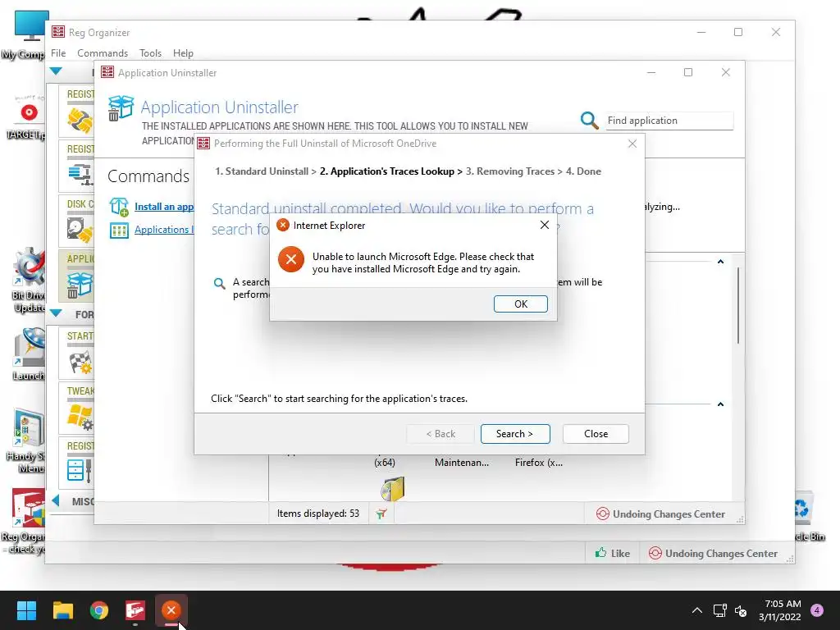Viewport: 840px width, 630px height.
Task: Collapse the FOR section blue arrow
Action: [x=56, y=313]
